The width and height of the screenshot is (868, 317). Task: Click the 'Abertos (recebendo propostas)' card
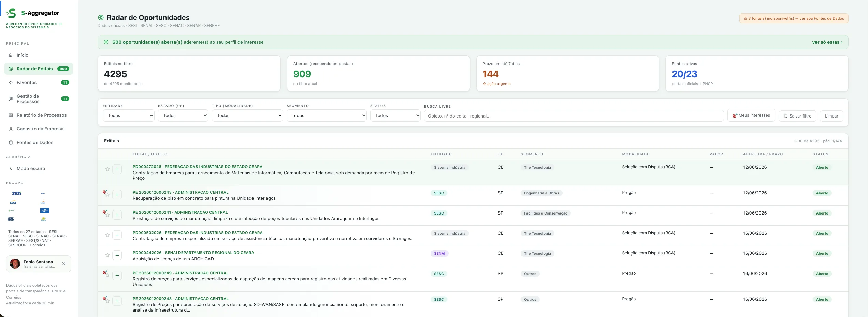click(378, 73)
